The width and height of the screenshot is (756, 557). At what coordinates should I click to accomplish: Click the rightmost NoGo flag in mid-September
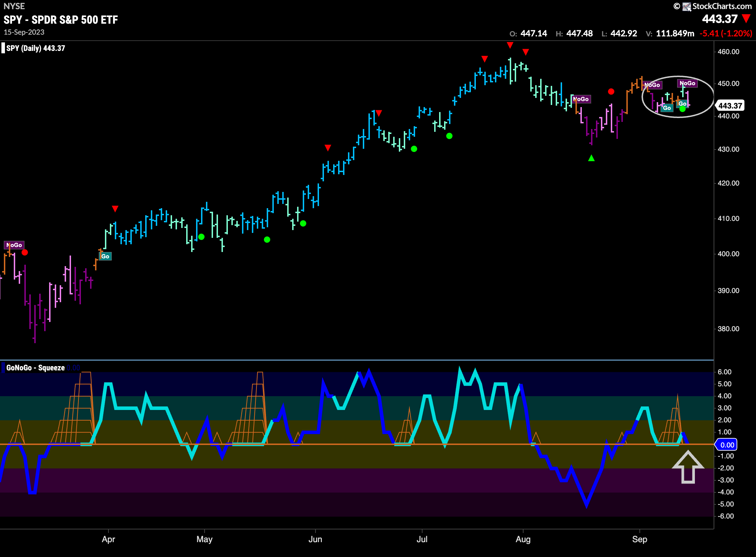coord(687,83)
